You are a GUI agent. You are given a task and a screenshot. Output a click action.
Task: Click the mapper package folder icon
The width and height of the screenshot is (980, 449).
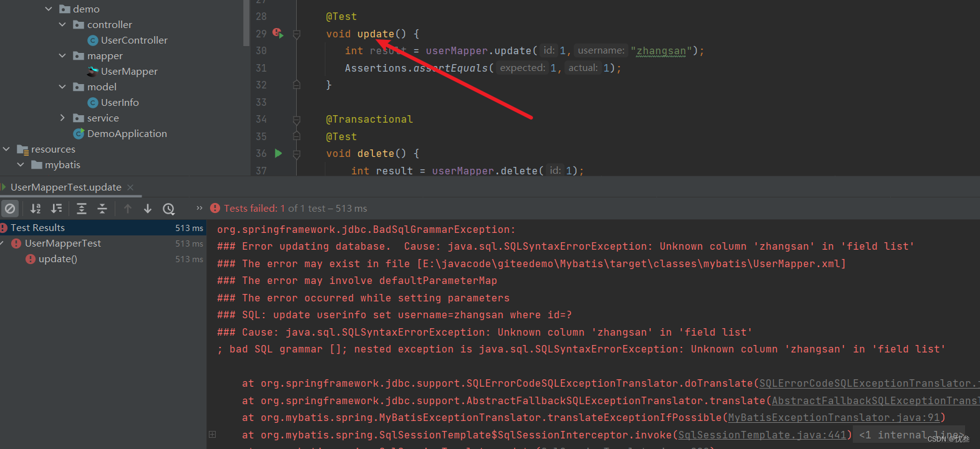(79, 56)
